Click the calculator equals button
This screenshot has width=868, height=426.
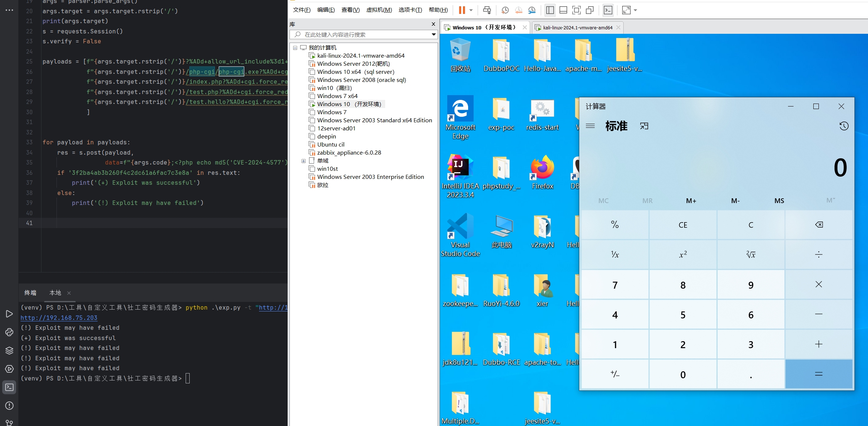tap(819, 374)
